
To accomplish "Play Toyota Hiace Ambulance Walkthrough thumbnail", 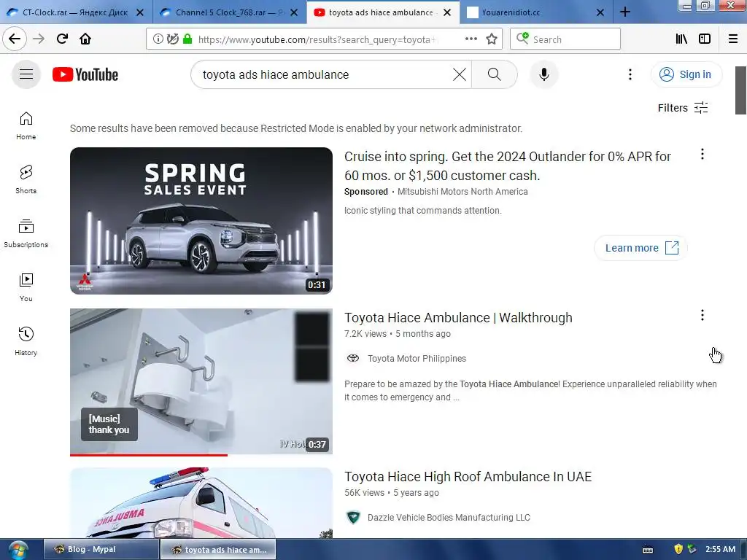I will [201, 382].
